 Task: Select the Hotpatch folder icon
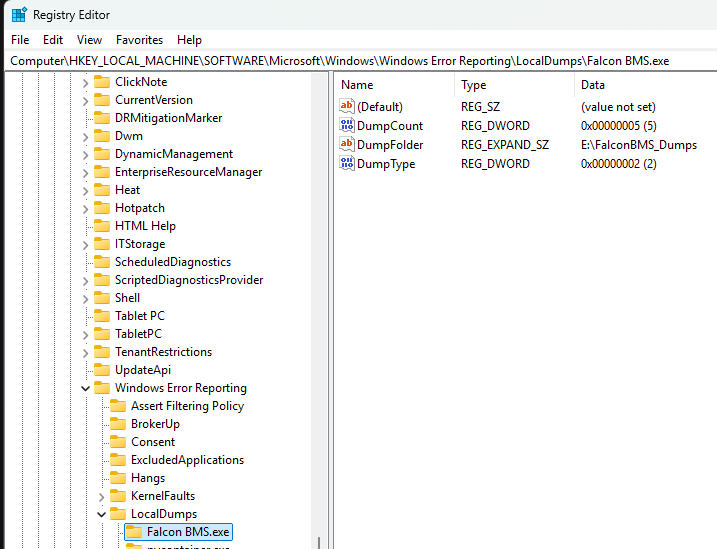102,208
